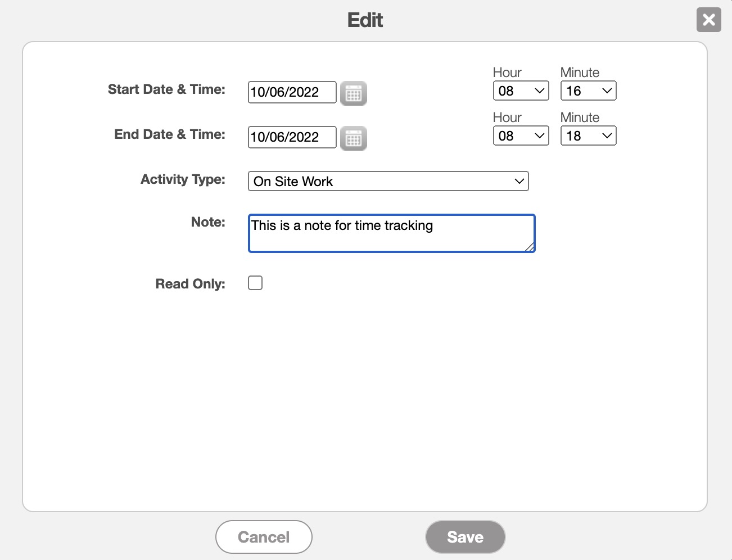Viewport: 732px width, 560px height.
Task: Open the End Date calendar picker
Action: coord(354,138)
